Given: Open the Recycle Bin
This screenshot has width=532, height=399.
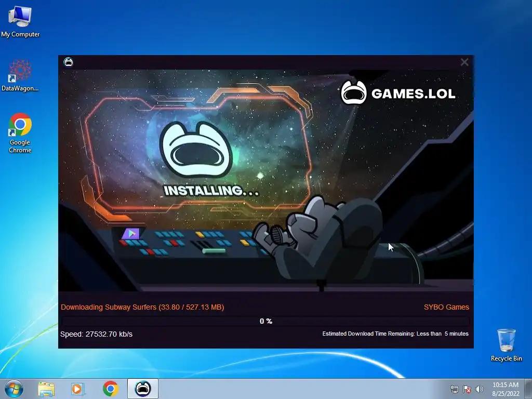Looking at the screenshot, I should coord(506,345).
